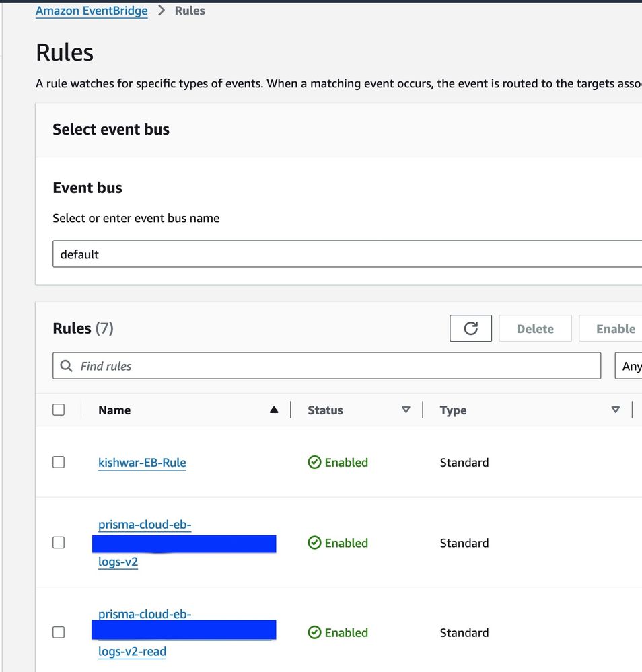
Task: Toggle the select-all rules checkbox in header
Action: coord(59,410)
